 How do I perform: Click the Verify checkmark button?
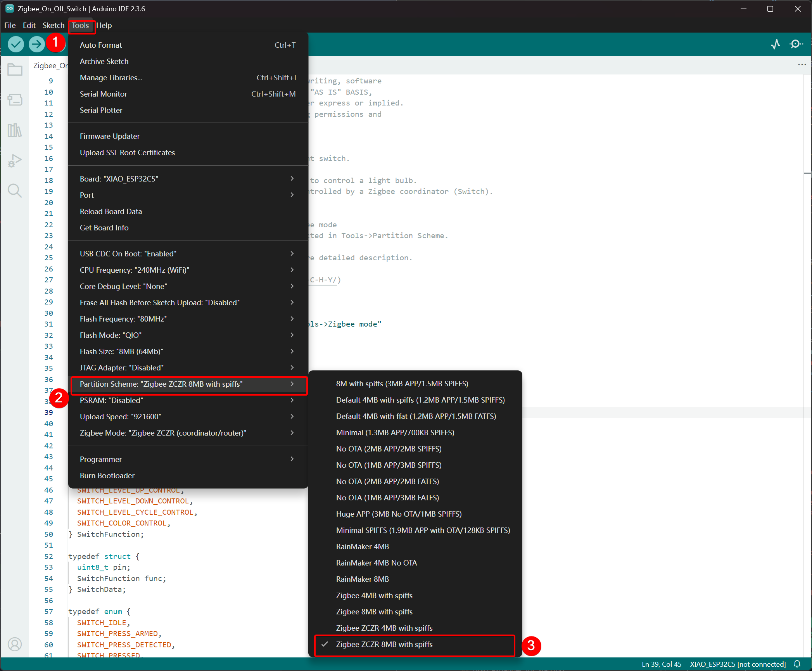[x=16, y=44]
